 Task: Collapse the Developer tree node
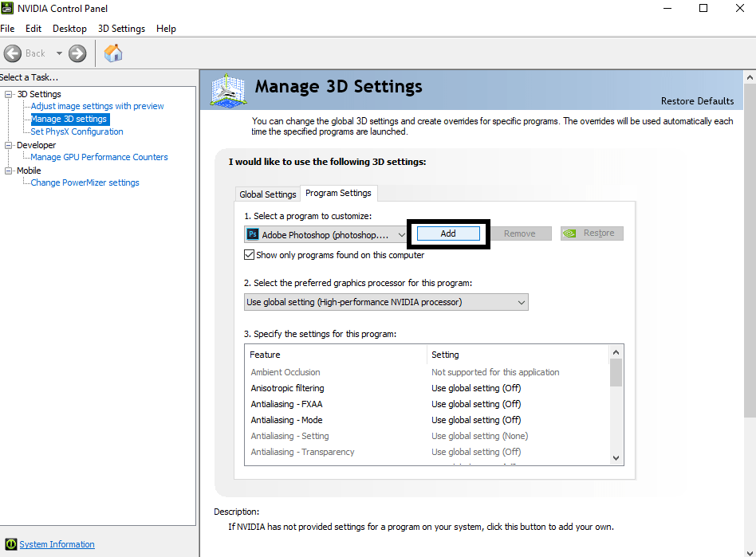click(8, 145)
